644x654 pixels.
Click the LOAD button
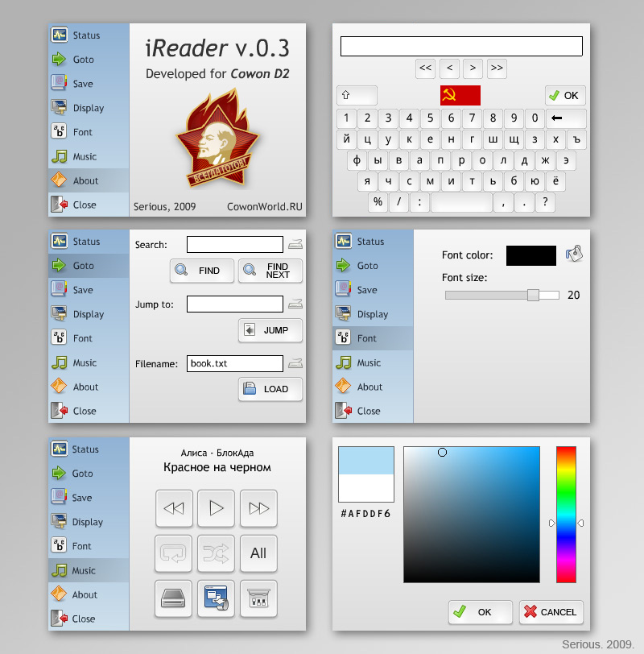(270, 389)
